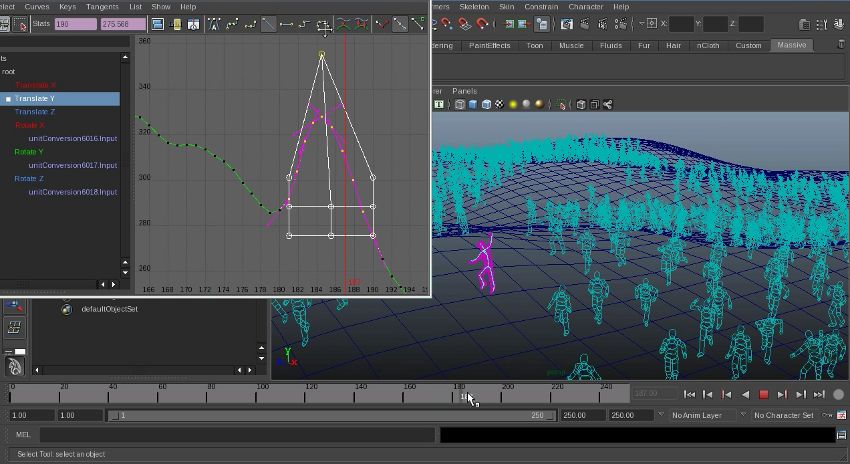This screenshot has width=850, height=464.
Task: Open the Tangents menu in Graph Editor
Action: [102, 7]
